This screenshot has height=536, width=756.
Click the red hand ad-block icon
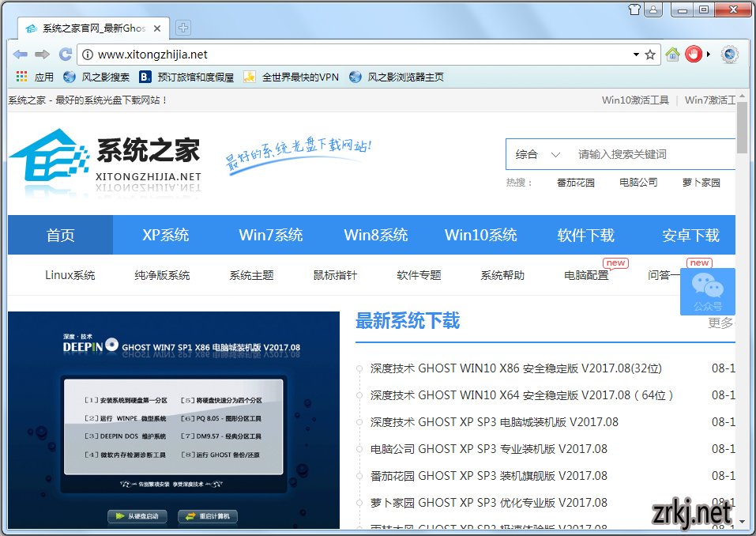coord(694,54)
